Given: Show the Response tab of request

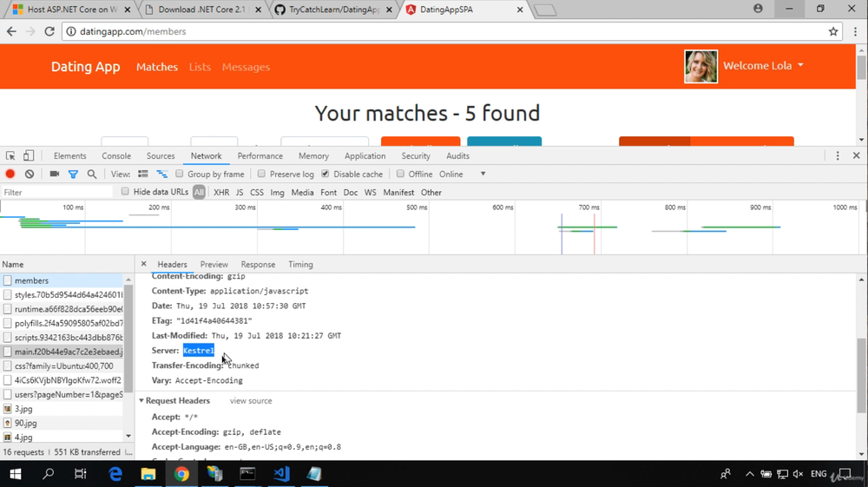Looking at the screenshot, I should (258, 265).
